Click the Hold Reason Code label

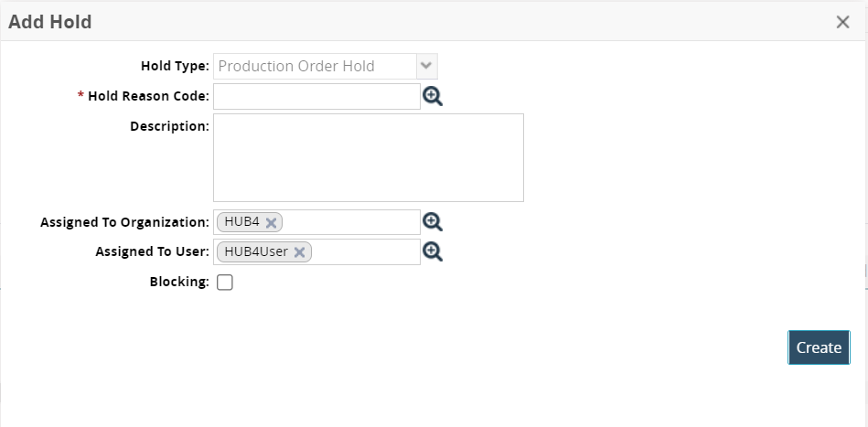click(148, 95)
